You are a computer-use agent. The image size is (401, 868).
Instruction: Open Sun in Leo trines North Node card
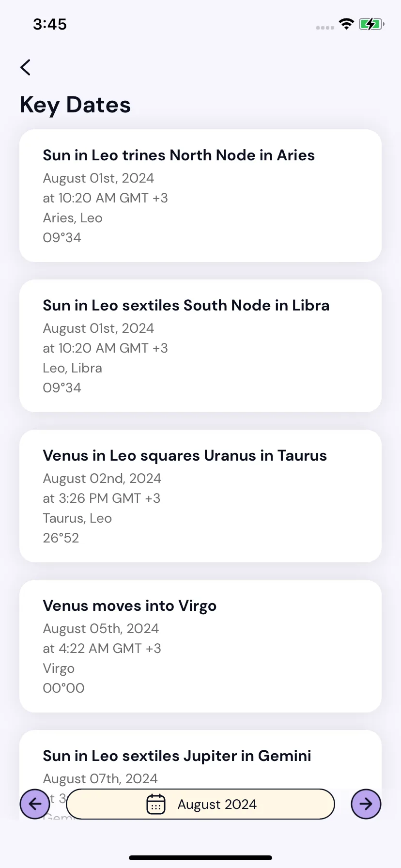200,196
